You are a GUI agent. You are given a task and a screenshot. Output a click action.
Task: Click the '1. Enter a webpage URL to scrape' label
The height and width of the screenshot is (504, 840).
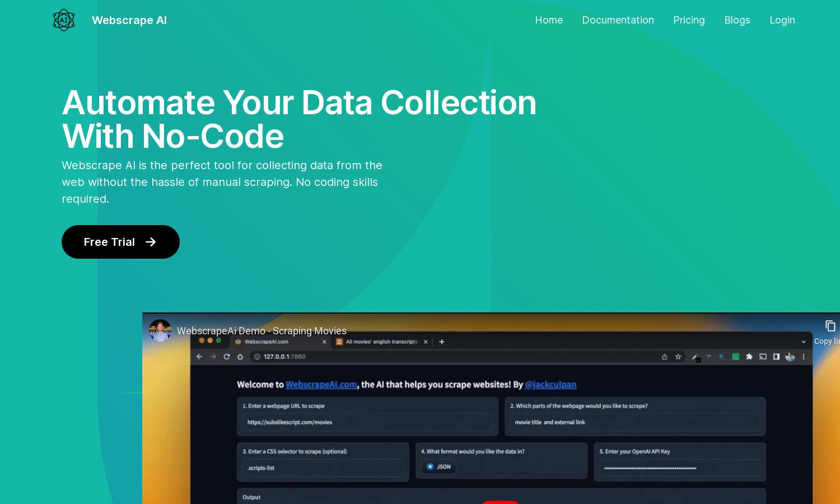283,406
